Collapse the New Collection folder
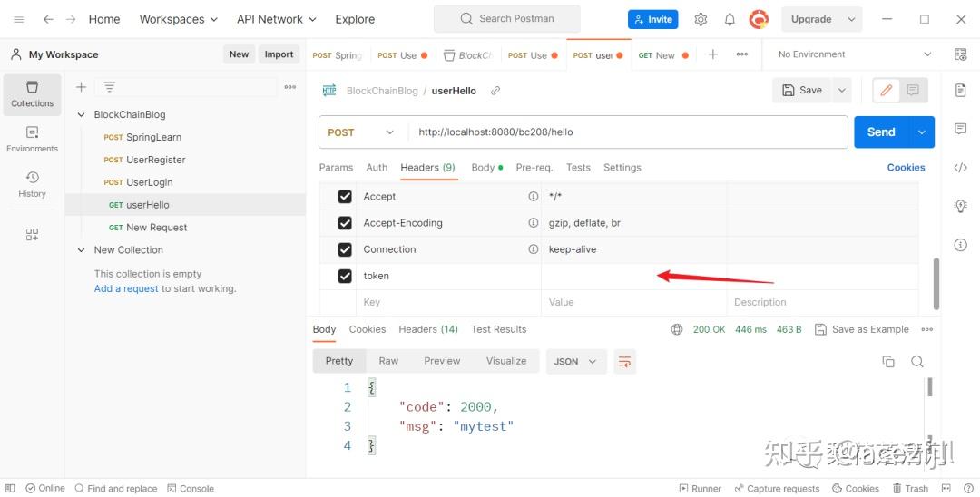This screenshot has height=497, width=980. 81,249
